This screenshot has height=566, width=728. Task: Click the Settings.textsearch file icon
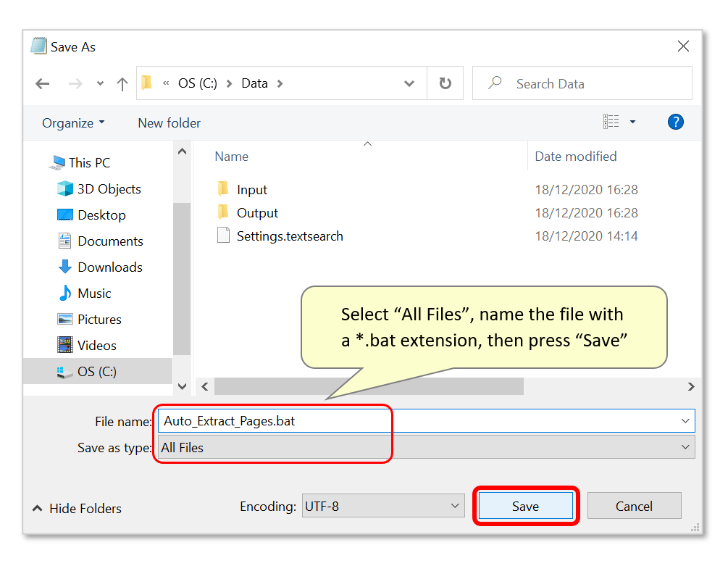pos(223,235)
